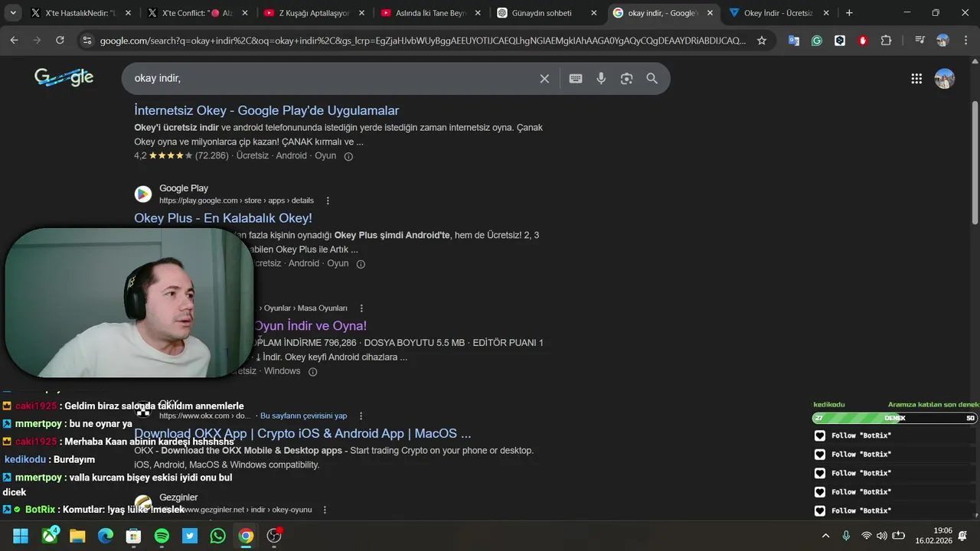Submit search with magnifying glass icon

tap(652, 78)
